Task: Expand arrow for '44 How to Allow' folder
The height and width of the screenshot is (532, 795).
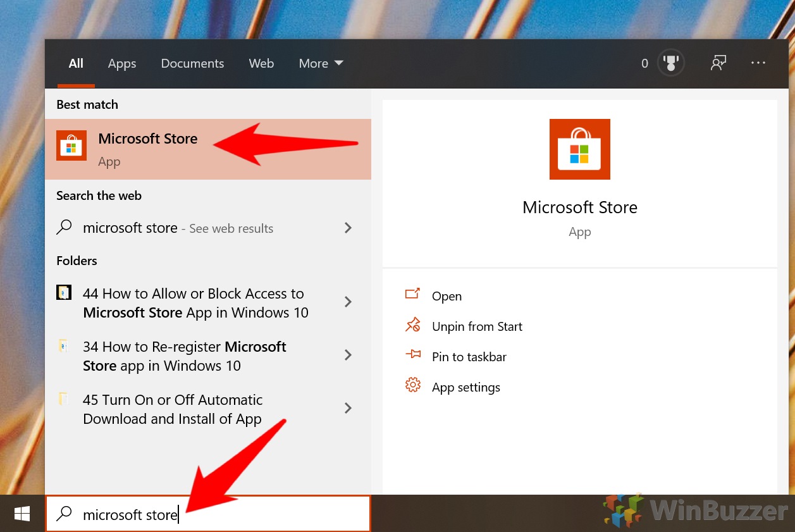Action: 348,302
